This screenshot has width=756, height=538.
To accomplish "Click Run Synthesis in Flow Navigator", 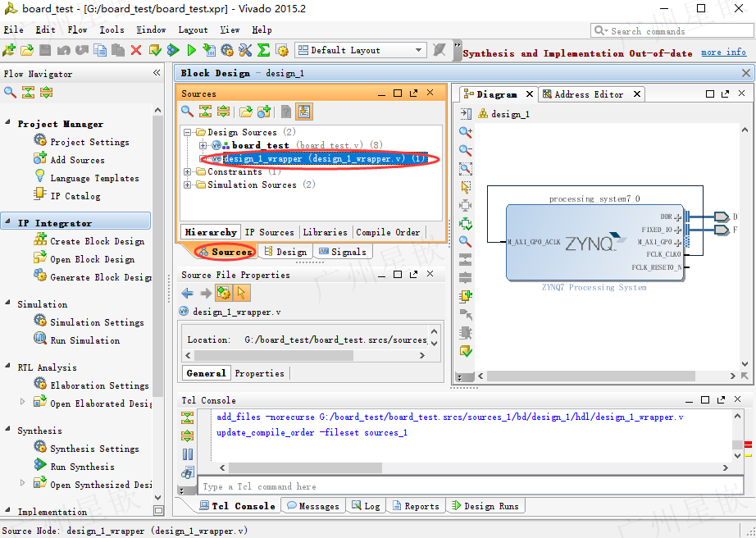I will pos(75,467).
